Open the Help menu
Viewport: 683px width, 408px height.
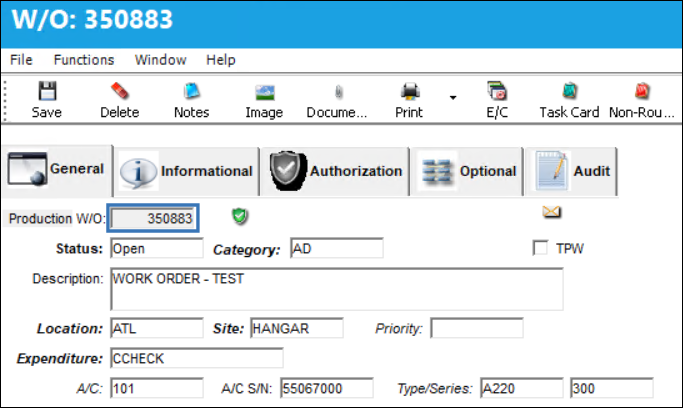pyautogui.click(x=221, y=60)
